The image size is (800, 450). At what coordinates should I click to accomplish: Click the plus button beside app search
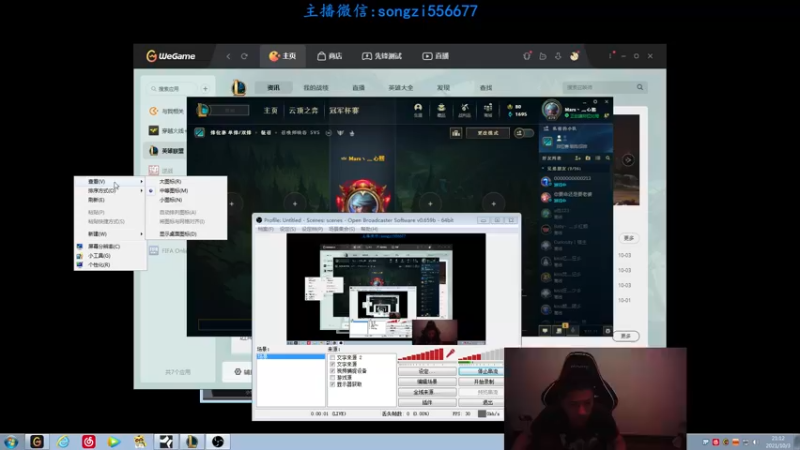coord(205,89)
